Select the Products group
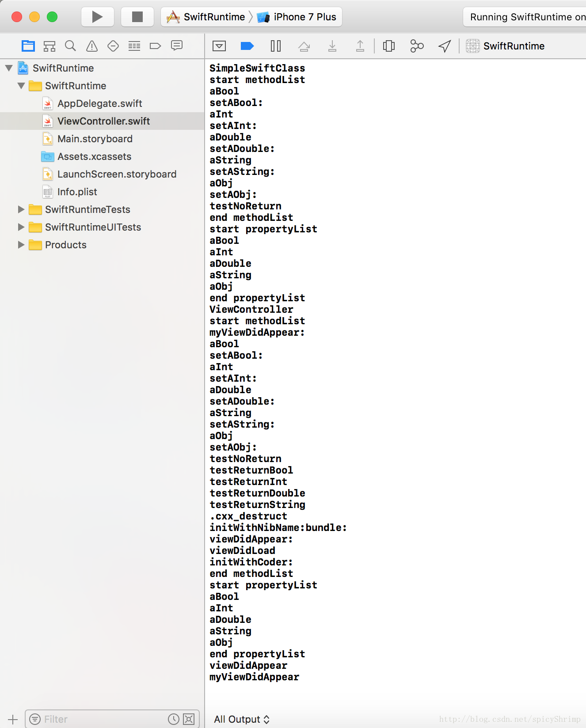 click(66, 245)
